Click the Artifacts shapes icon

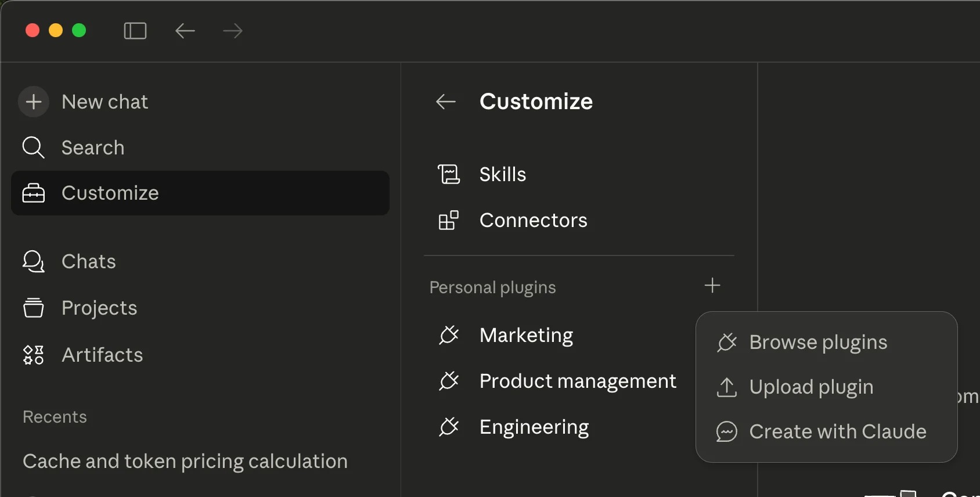click(33, 355)
